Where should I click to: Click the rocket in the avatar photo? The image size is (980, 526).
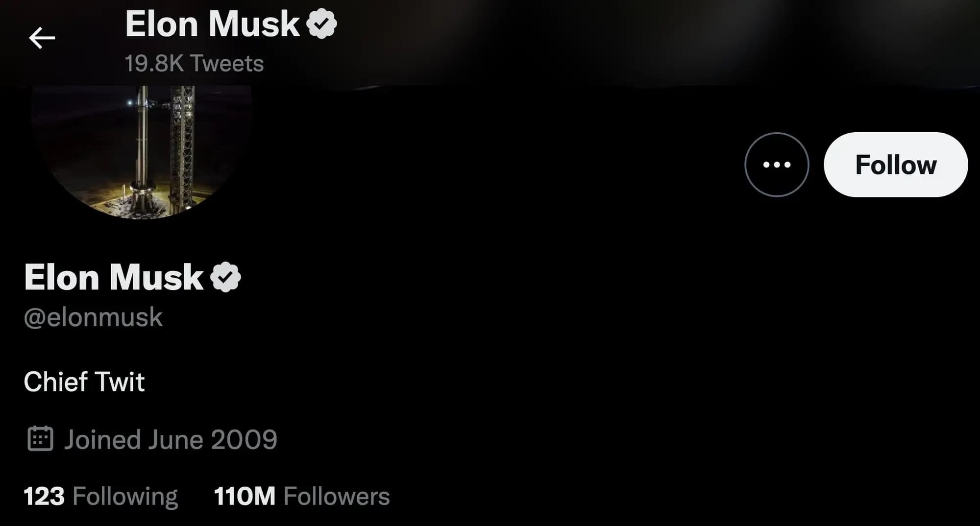coord(143,147)
